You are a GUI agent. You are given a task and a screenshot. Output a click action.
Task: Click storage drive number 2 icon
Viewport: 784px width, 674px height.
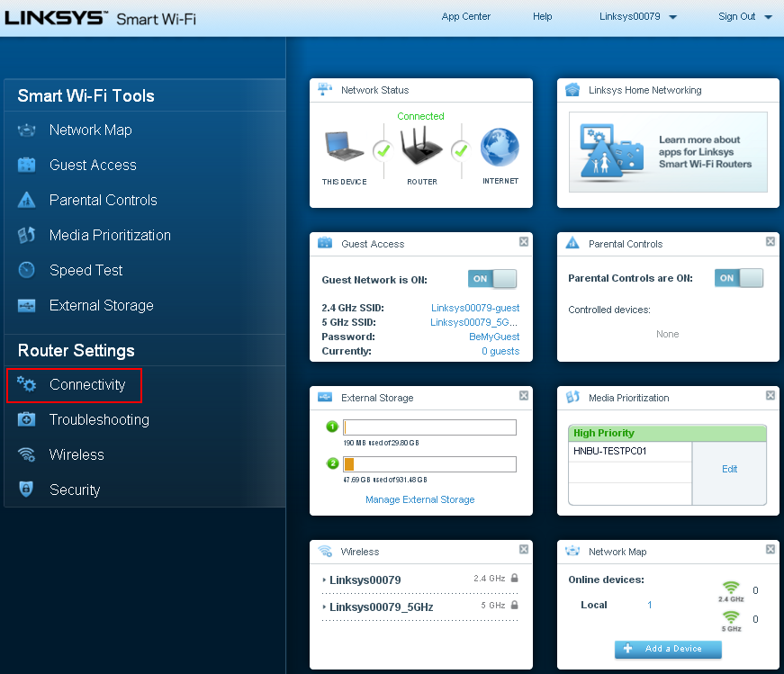pyautogui.click(x=332, y=463)
